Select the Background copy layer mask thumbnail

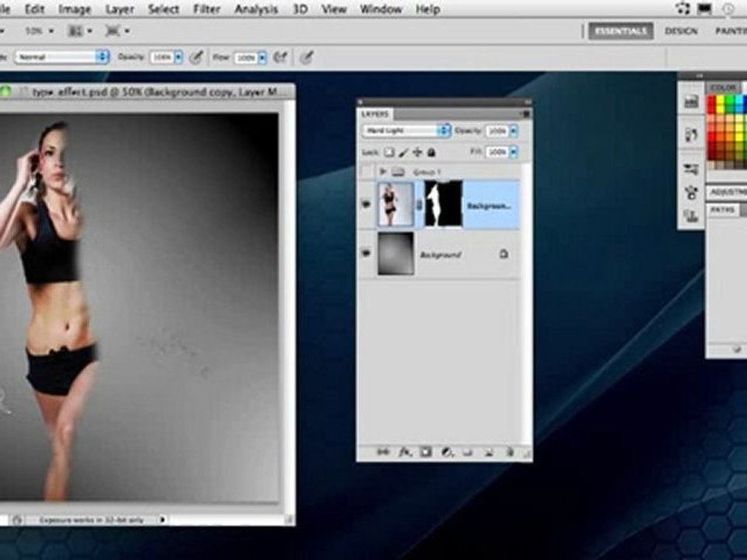[x=443, y=204]
